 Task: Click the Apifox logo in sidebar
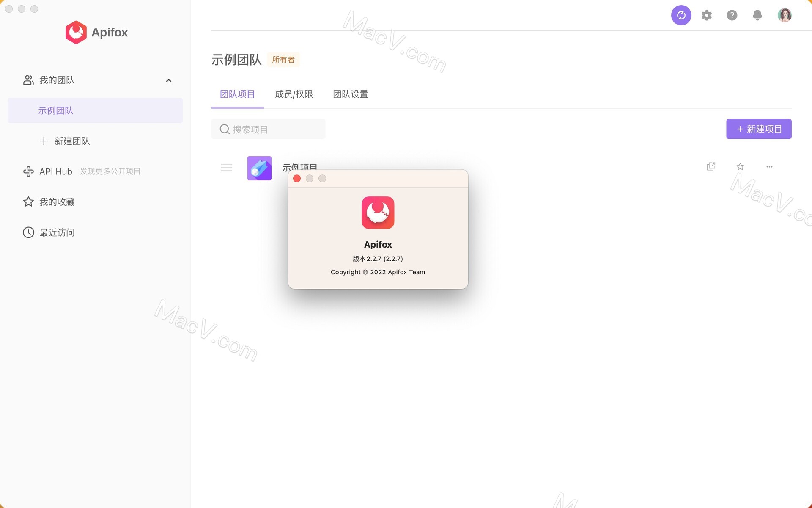(96, 32)
